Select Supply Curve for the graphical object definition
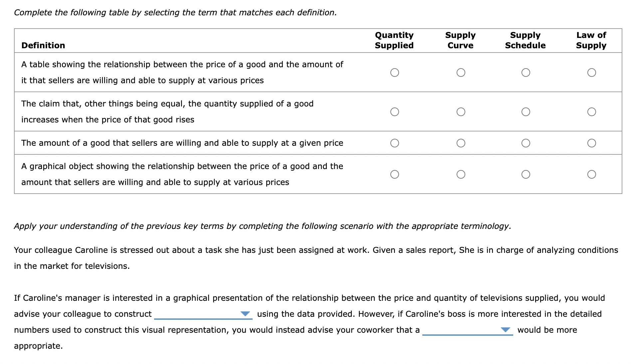The image size is (633, 364). click(461, 174)
